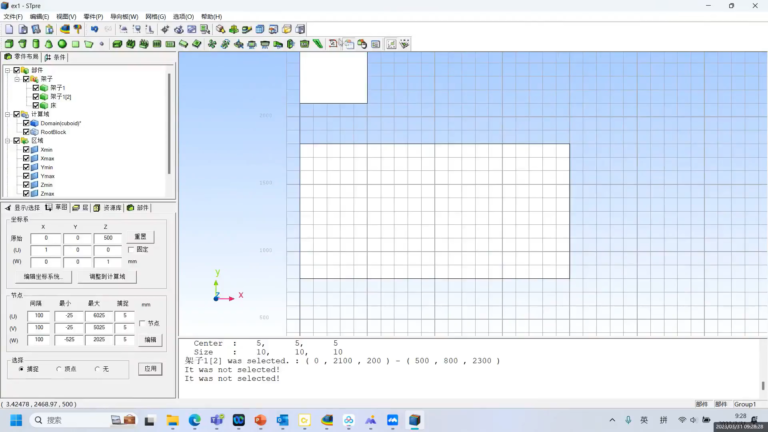
Task: Insert a flat green rectangle part
Action: click(75, 44)
